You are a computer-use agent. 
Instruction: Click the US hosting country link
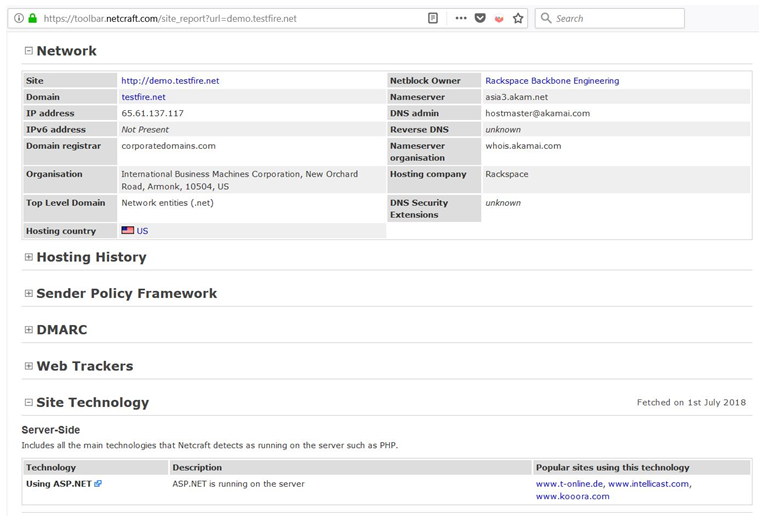tap(142, 231)
